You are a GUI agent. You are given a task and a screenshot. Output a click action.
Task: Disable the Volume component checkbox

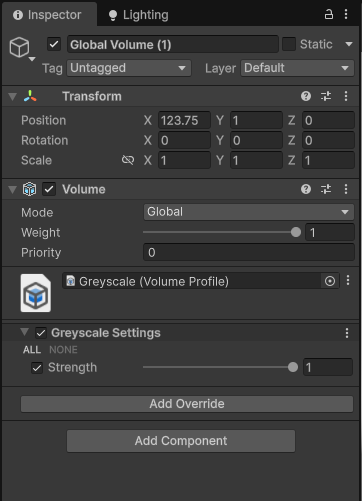coord(49,189)
